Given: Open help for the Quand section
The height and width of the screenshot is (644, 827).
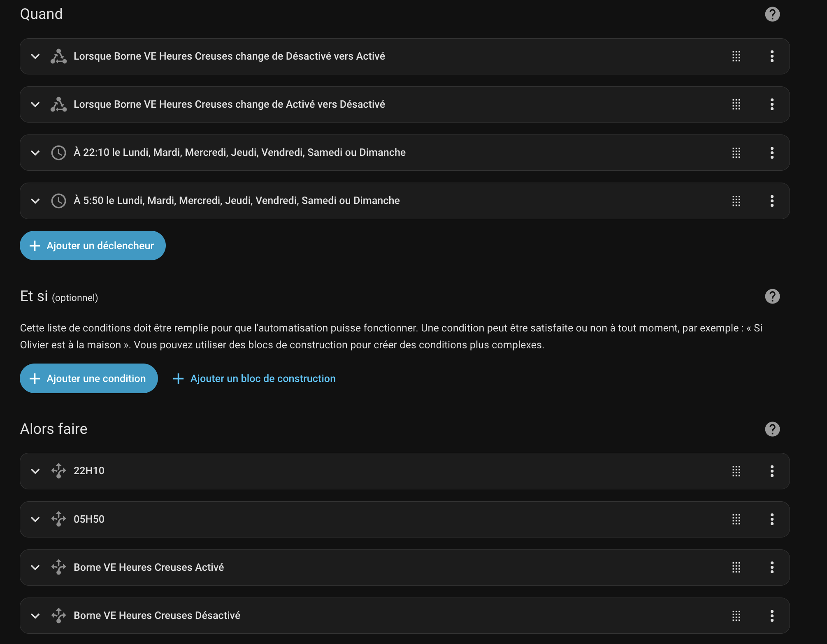Looking at the screenshot, I should (772, 14).
